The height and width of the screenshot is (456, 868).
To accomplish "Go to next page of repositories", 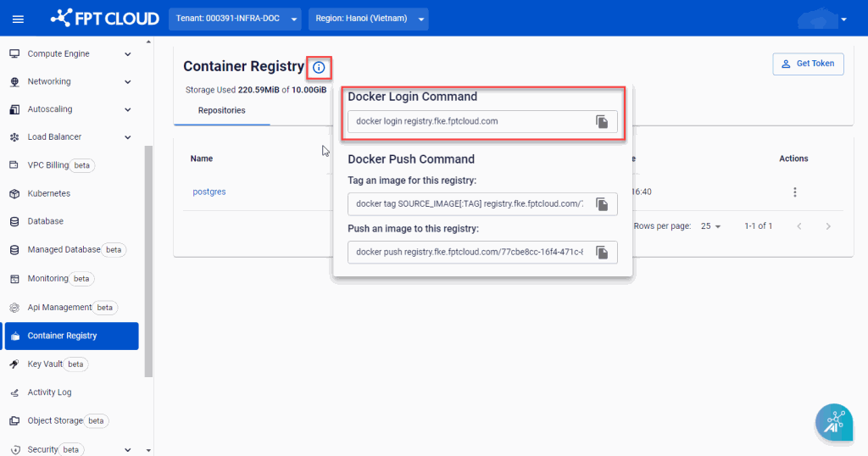I will click(x=828, y=226).
